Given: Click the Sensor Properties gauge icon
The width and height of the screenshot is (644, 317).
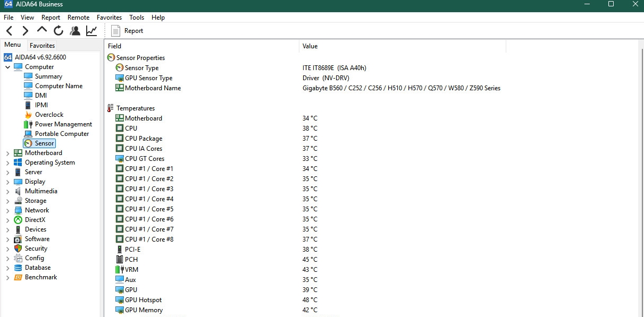Looking at the screenshot, I should pyautogui.click(x=111, y=58).
